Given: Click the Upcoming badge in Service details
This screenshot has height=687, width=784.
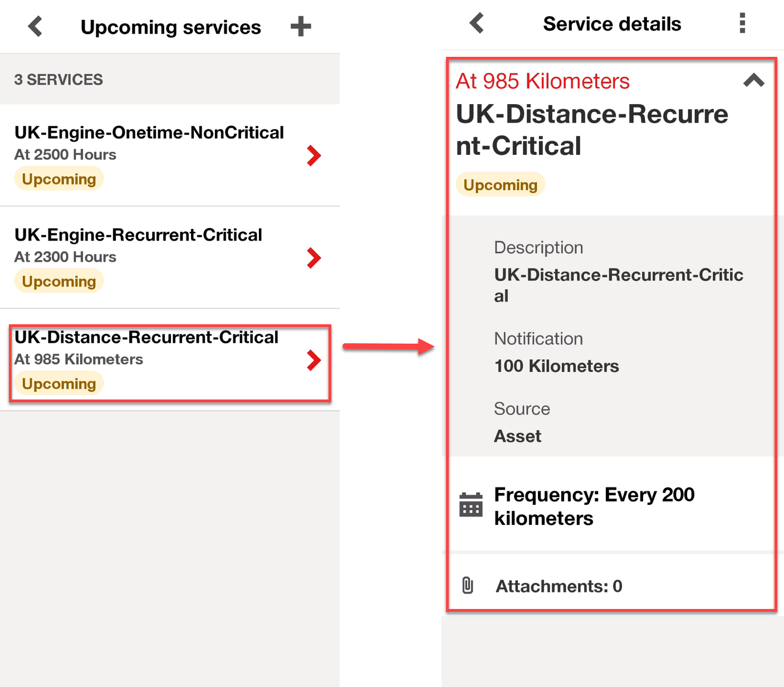Looking at the screenshot, I should [501, 185].
